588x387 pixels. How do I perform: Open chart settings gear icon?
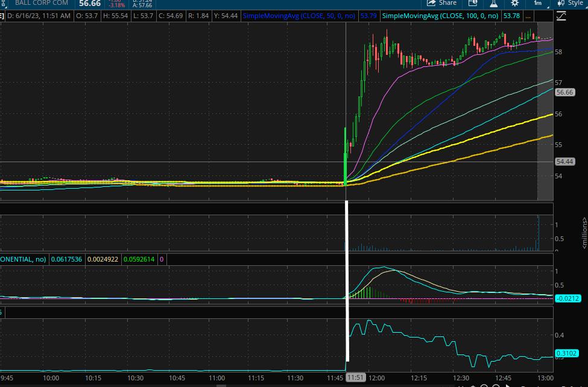515,3
